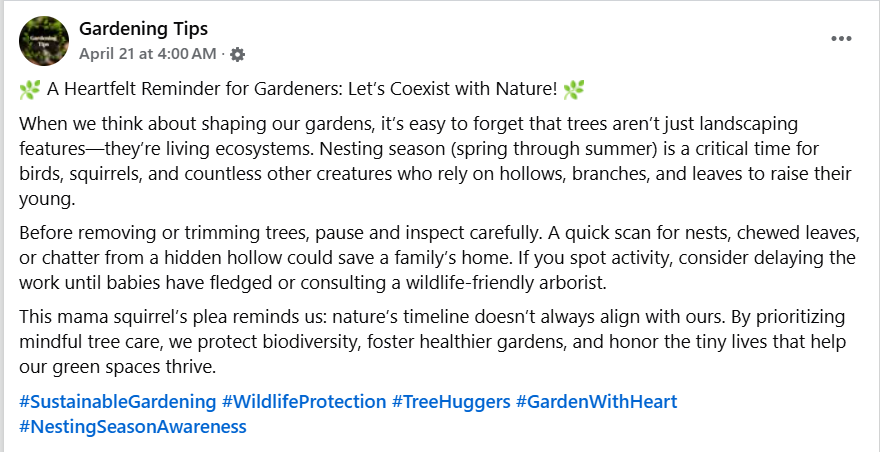Follow the #SustainableGardening hashtag
The width and height of the screenshot is (880, 452).
[117, 402]
